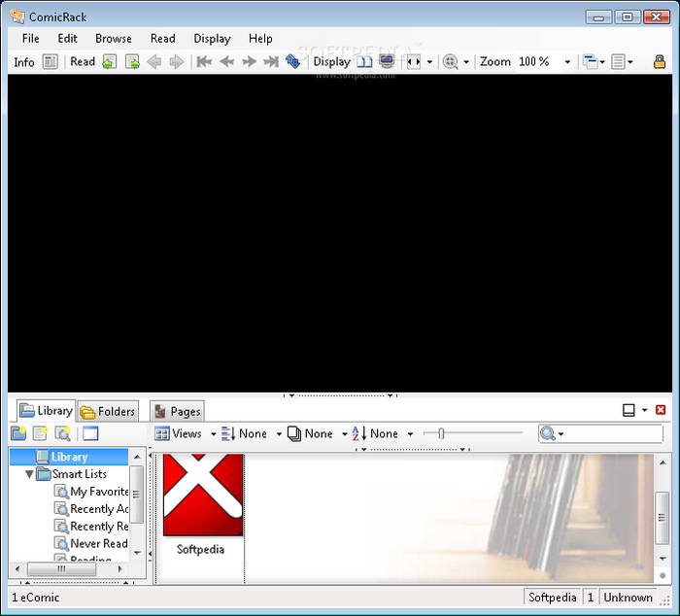Image resolution: width=680 pixels, height=616 pixels.
Task: Open the Zoom 100 % dropdown
Action: [x=567, y=62]
